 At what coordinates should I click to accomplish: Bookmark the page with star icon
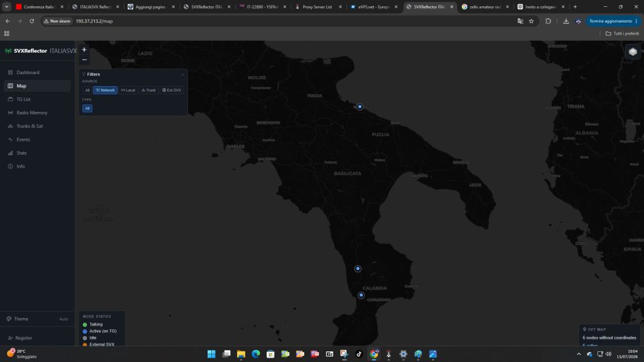click(531, 21)
